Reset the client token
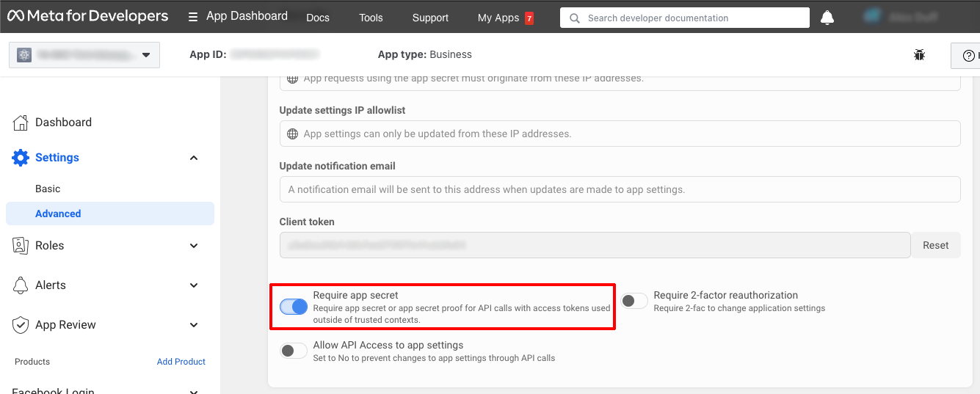Viewport: 980px width, 394px height. pos(936,245)
